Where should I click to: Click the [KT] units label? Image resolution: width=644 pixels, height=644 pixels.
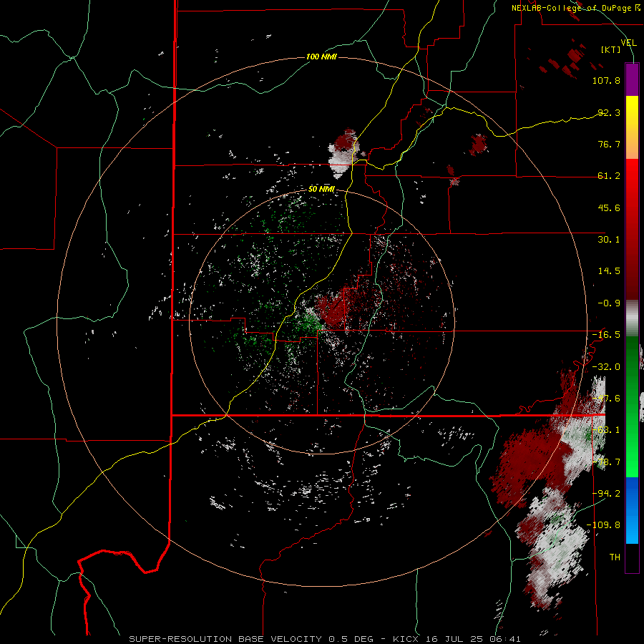(611, 49)
